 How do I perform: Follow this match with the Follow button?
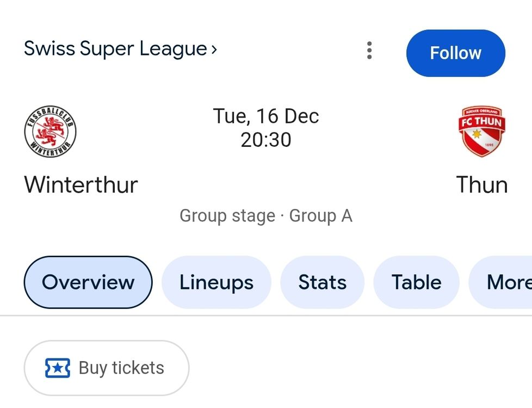coord(455,53)
